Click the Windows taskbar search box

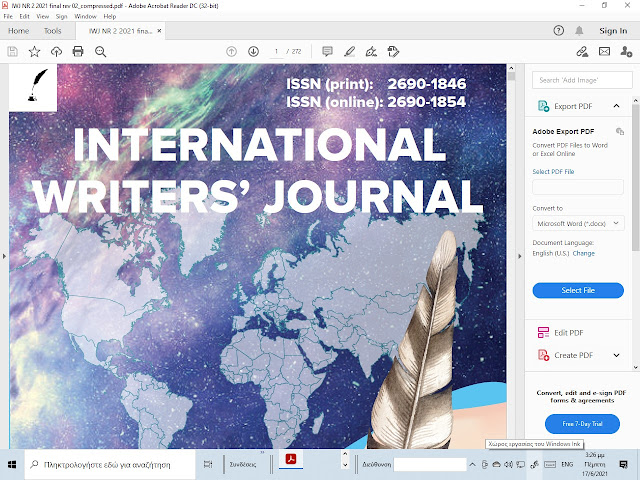click(x=110, y=464)
